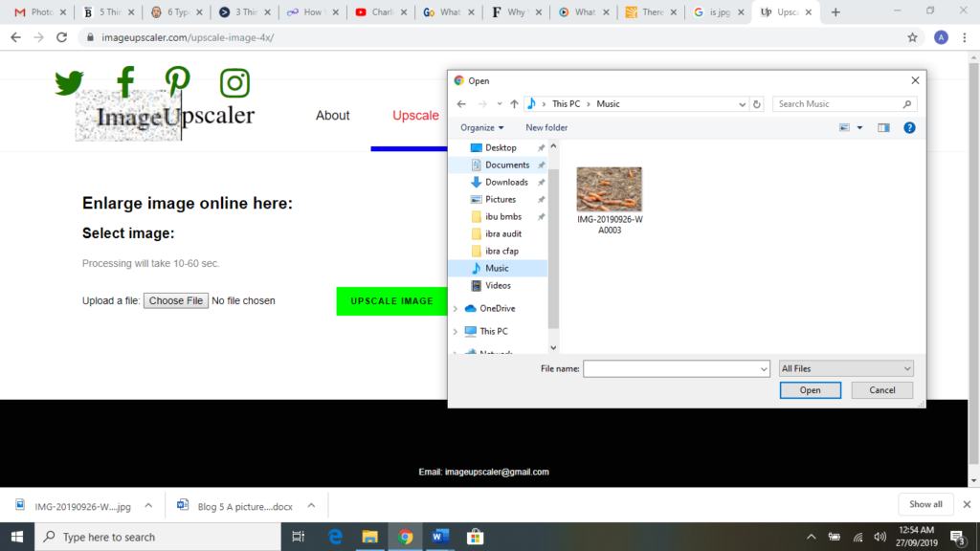This screenshot has width=980, height=551.
Task: Click the up-one-level arrow in the dialog
Action: (515, 103)
